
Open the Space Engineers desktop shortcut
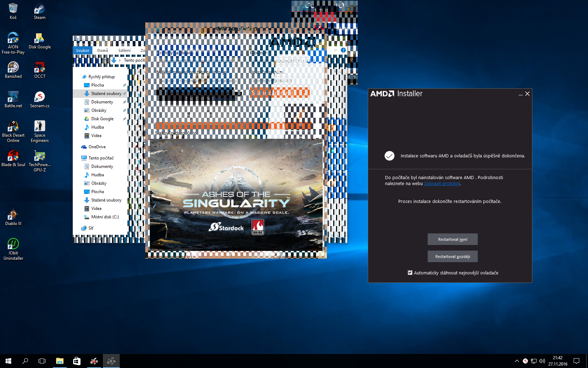coord(40,131)
